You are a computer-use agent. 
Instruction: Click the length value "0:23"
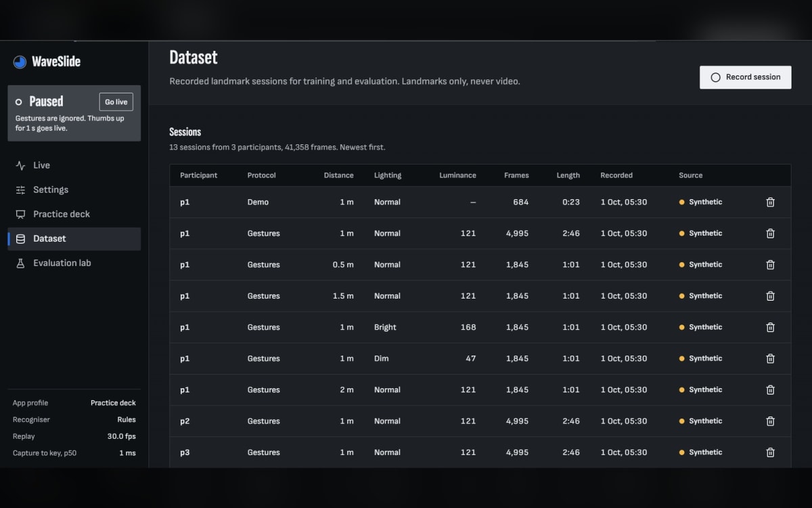571,202
